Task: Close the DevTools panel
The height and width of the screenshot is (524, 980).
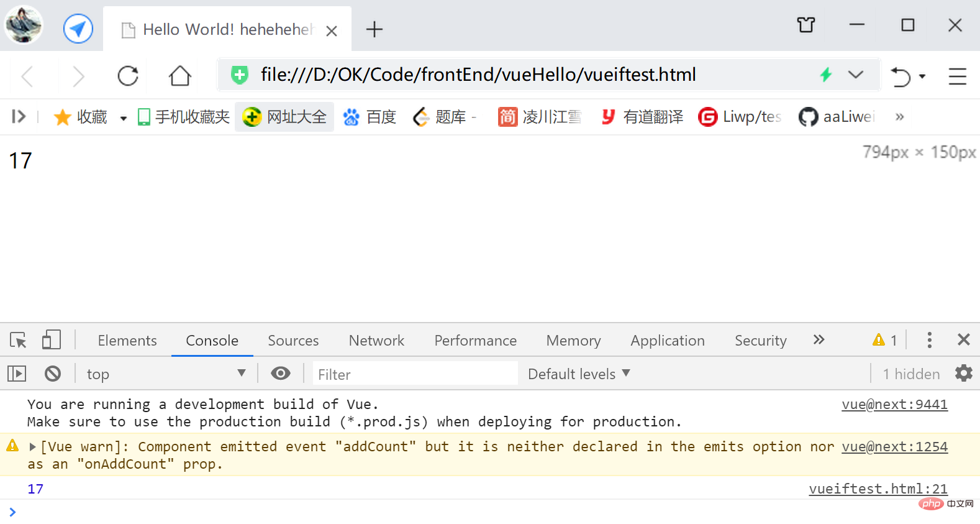Action: coord(964,339)
